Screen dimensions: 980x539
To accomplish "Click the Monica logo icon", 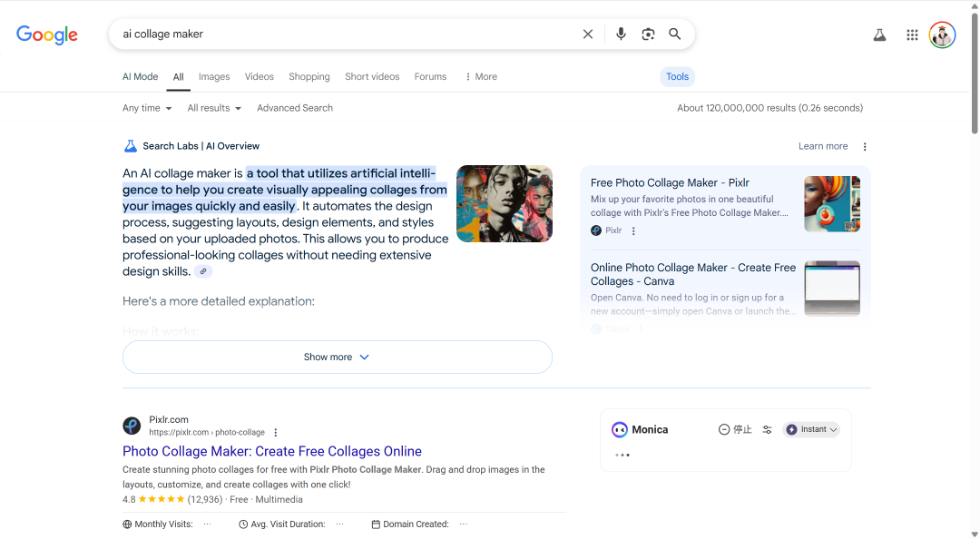I will point(620,429).
